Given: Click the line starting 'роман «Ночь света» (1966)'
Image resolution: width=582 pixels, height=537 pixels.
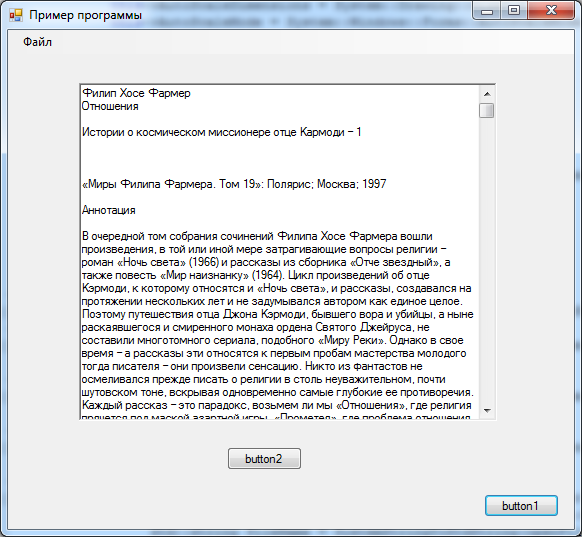Looking at the screenshot, I should pyautogui.click(x=266, y=262).
